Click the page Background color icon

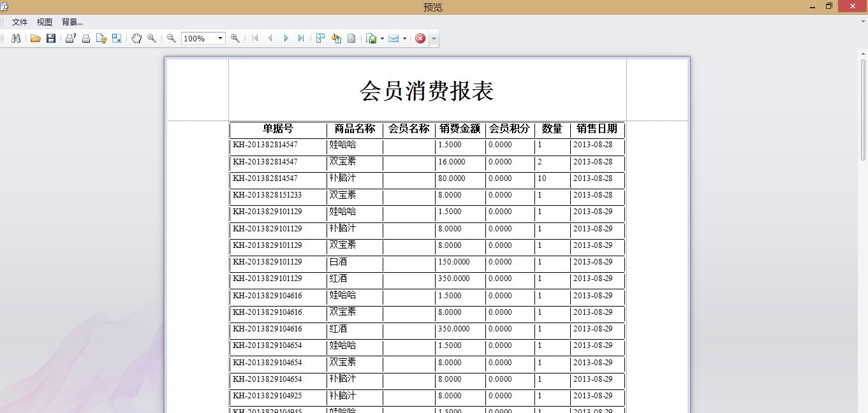336,38
